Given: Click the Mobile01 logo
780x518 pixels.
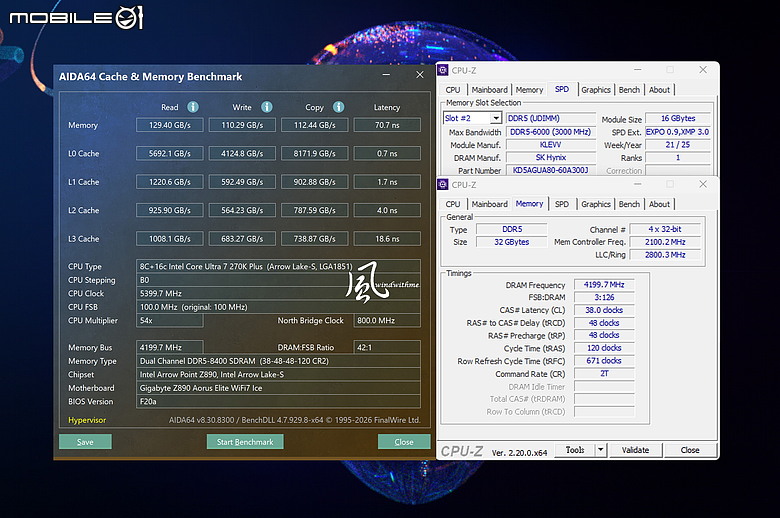Looking at the screenshot, I should (76, 18).
